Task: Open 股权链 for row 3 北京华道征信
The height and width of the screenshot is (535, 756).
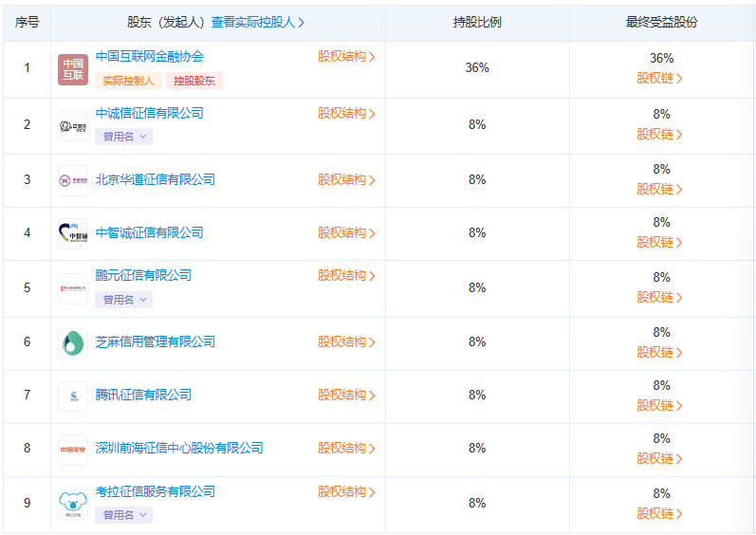Action: click(x=659, y=189)
